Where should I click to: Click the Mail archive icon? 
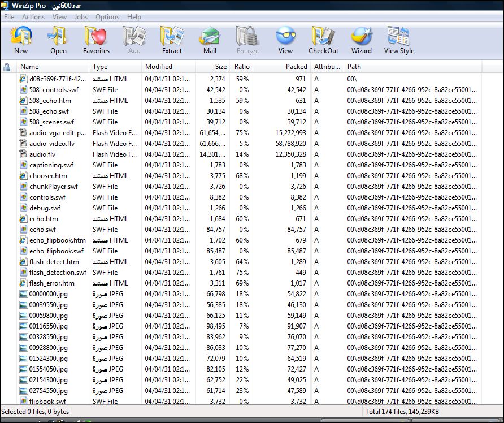[x=210, y=36]
